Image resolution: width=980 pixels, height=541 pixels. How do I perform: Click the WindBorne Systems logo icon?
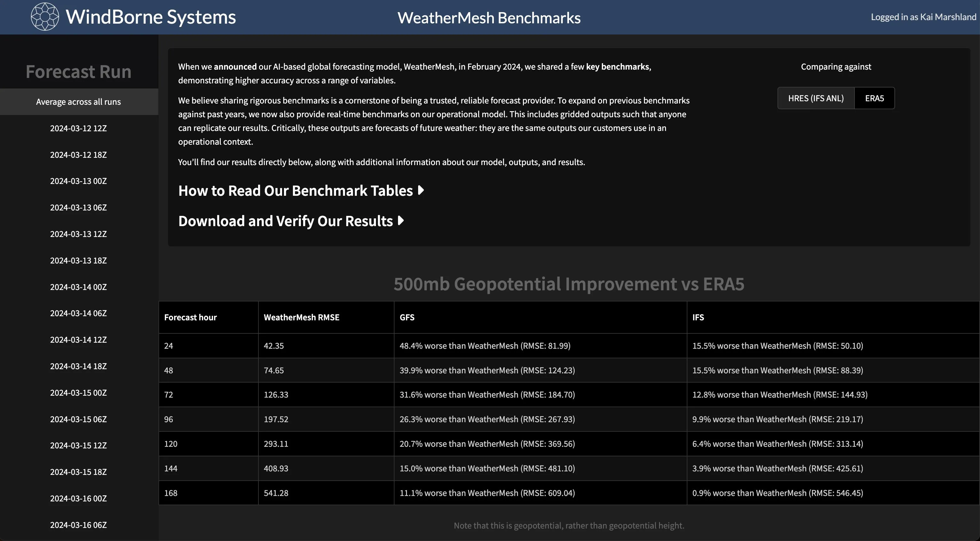tap(45, 17)
